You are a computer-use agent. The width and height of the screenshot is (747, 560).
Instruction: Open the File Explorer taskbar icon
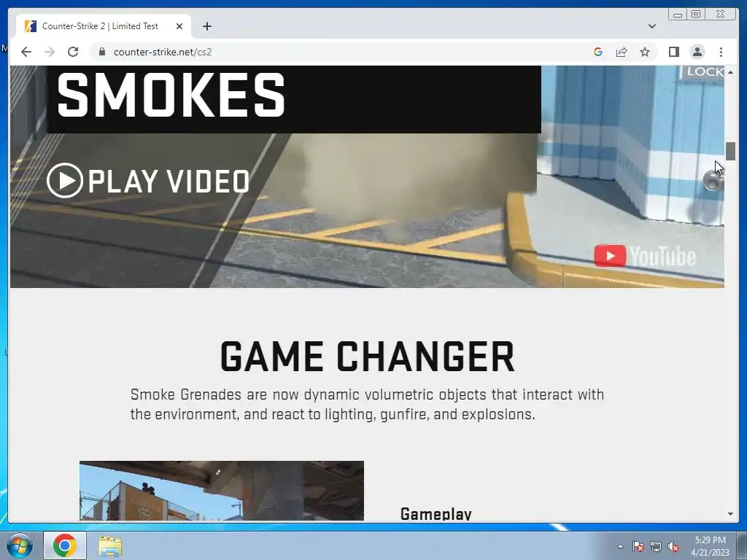111,546
